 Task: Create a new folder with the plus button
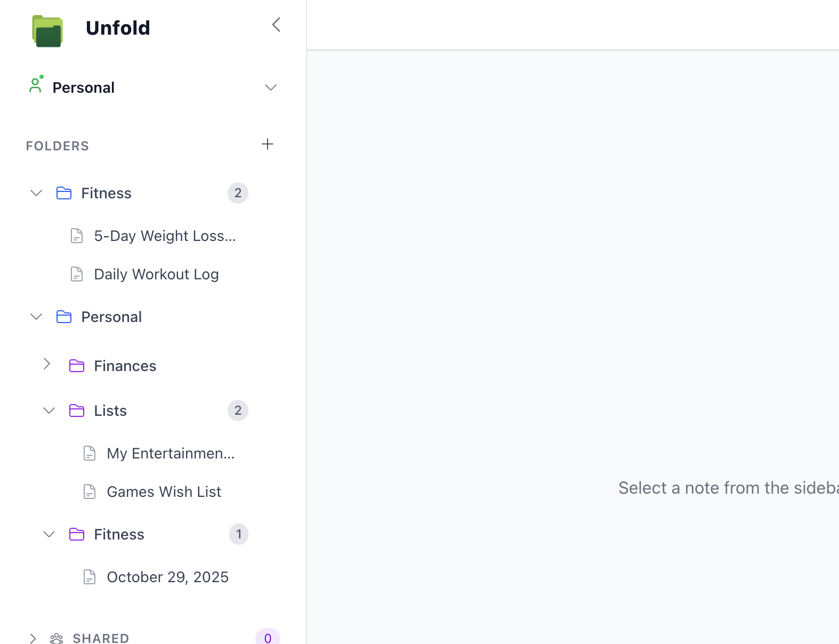268,144
